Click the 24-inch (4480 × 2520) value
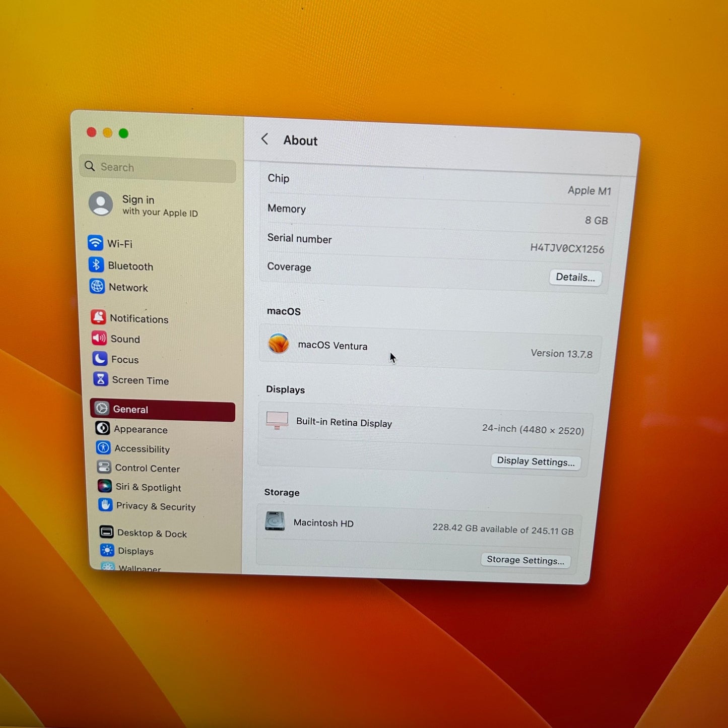The image size is (728, 728). point(533,430)
